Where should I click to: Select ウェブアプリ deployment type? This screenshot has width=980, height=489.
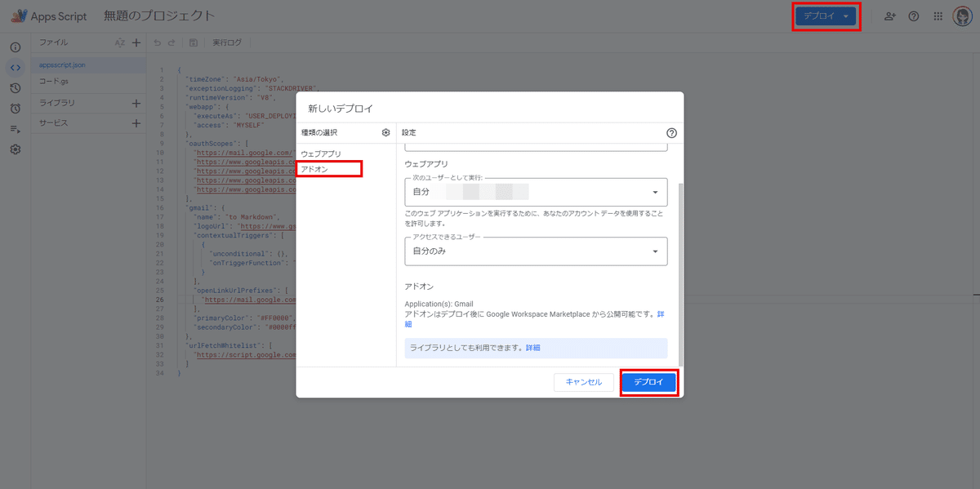(321, 153)
